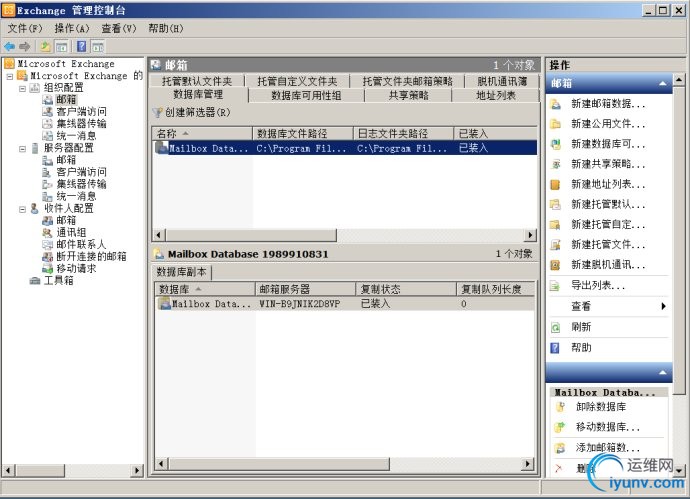Click the Forward arrow toolbar icon

25,46
